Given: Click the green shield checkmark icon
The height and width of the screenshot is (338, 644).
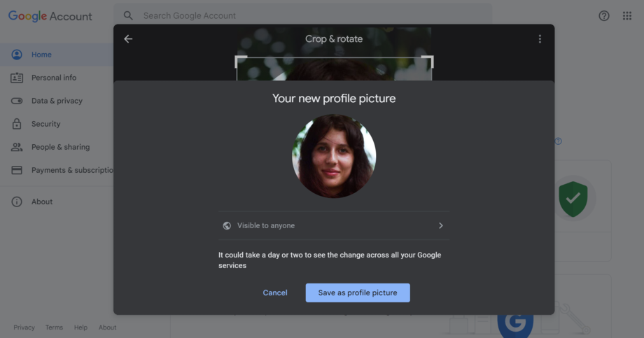Looking at the screenshot, I should coord(573,199).
